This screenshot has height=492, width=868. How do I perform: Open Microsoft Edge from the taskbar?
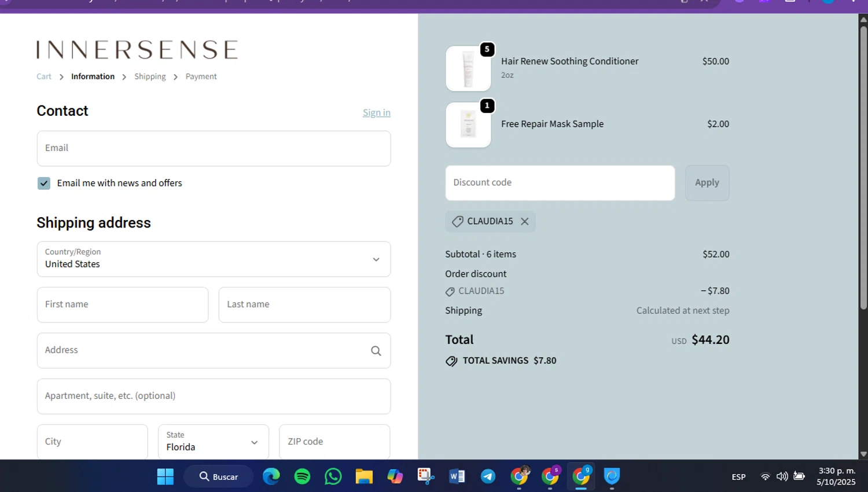(271, 476)
